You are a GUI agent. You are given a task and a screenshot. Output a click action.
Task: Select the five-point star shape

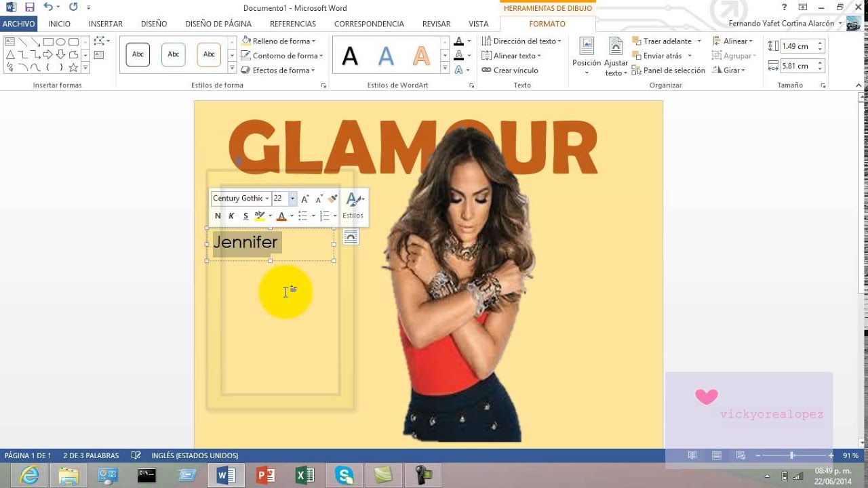(x=74, y=67)
